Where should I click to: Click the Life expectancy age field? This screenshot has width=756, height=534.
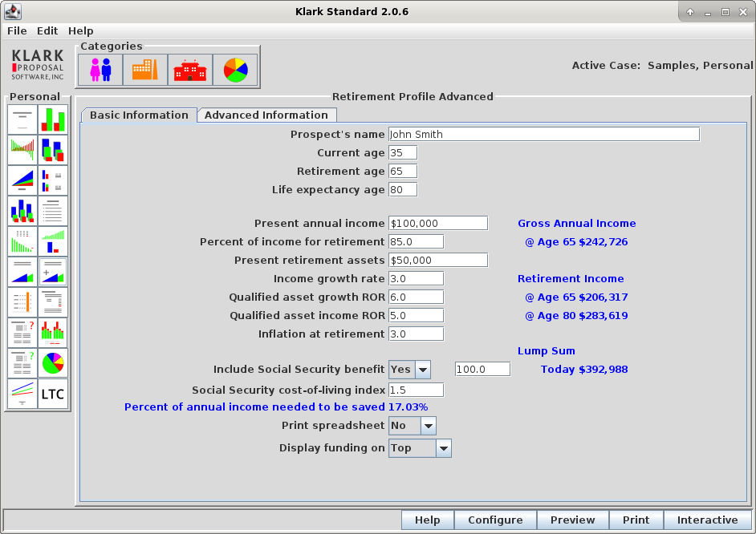coord(403,190)
